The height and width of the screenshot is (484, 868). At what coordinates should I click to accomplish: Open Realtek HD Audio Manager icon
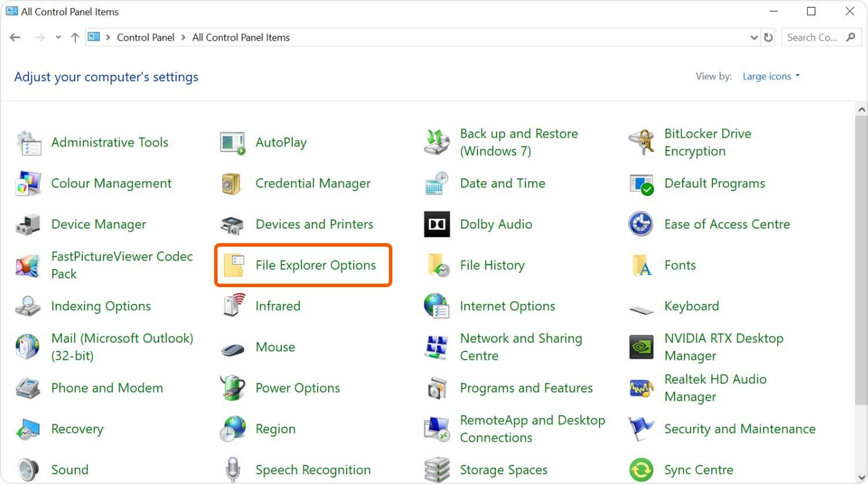coord(641,388)
